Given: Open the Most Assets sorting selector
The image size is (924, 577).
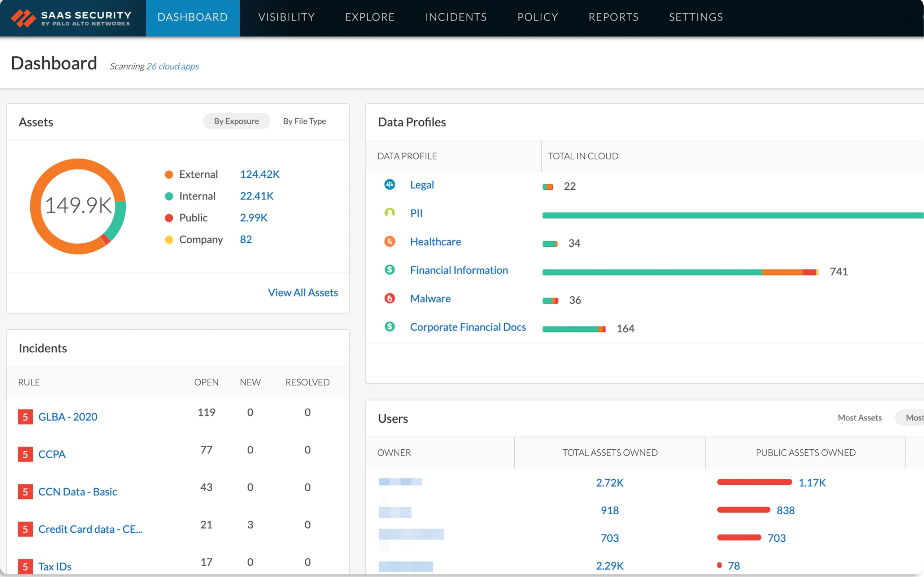Looking at the screenshot, I should 860,418.
